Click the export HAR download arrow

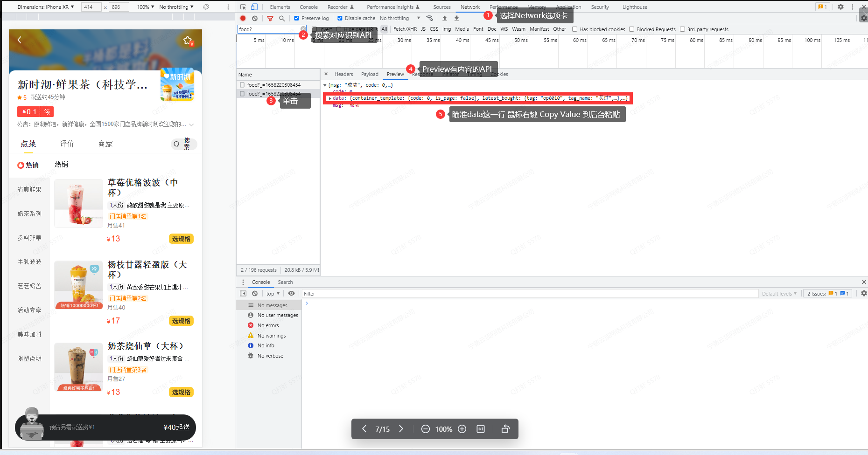456,18
